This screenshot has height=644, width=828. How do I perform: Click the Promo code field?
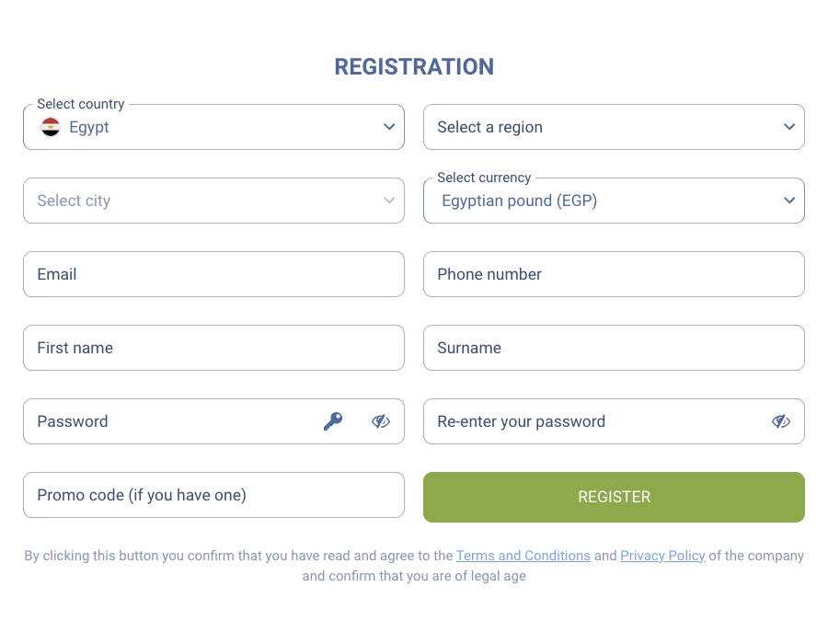[213, 494]
